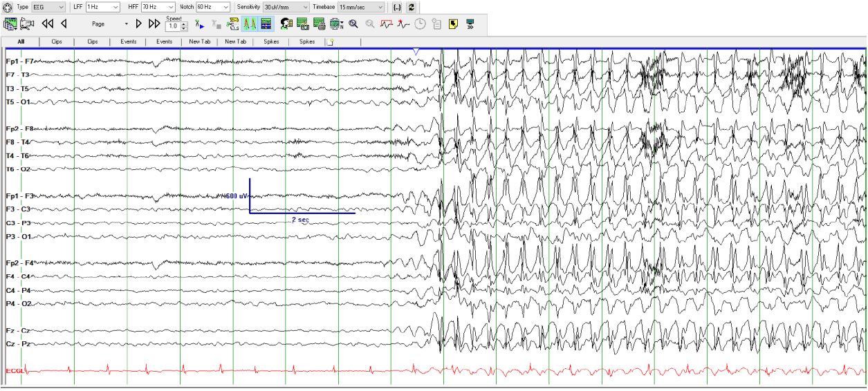Toggle the highlighted trend display button
The height and width of the screenshot is (391, 868).
265,23
